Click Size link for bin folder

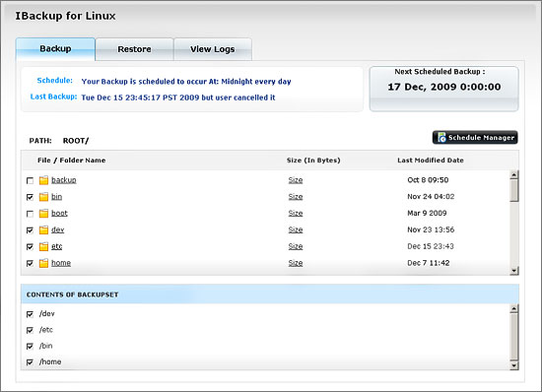pos(296,197)
